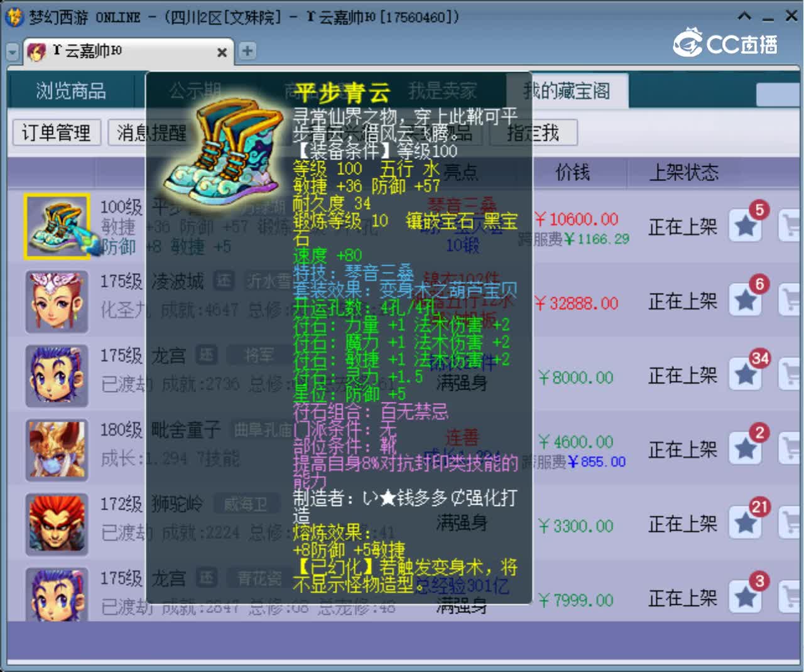Screen dimensions: 804x672
Task: Select the 平步青云 boots thumbnail
Action: (x=57, y=226)
